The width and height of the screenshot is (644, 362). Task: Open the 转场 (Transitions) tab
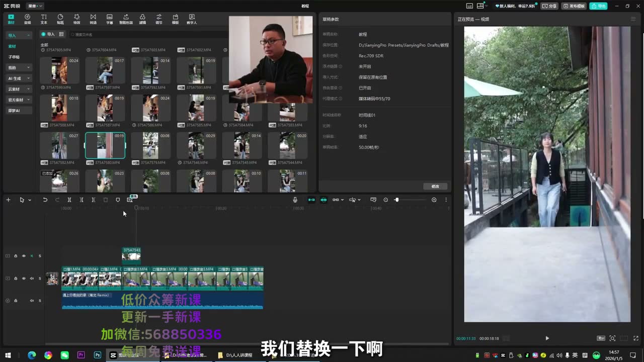[93, 19]
